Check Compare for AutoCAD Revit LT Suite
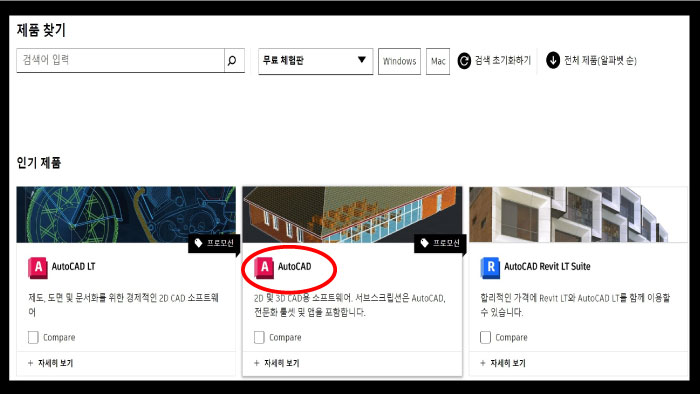Image resolution: width=700 pixels, height=394 pixels. [486, 337]
